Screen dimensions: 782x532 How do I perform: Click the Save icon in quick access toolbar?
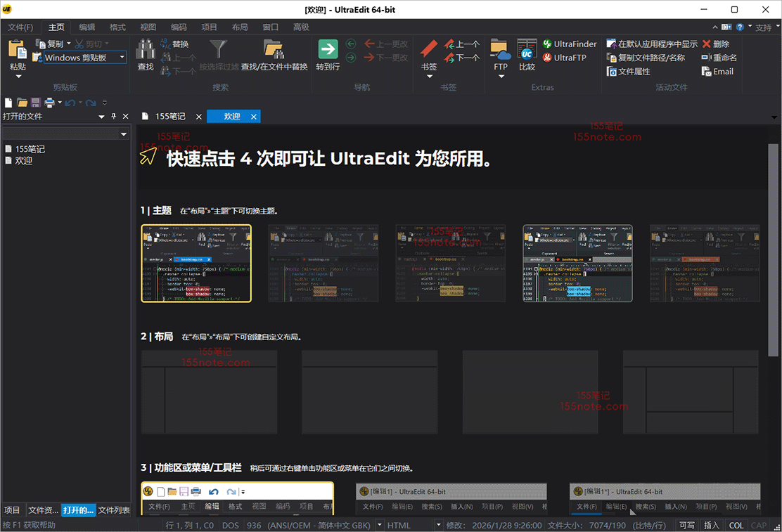pyautogui.click(x=35, y=103)
